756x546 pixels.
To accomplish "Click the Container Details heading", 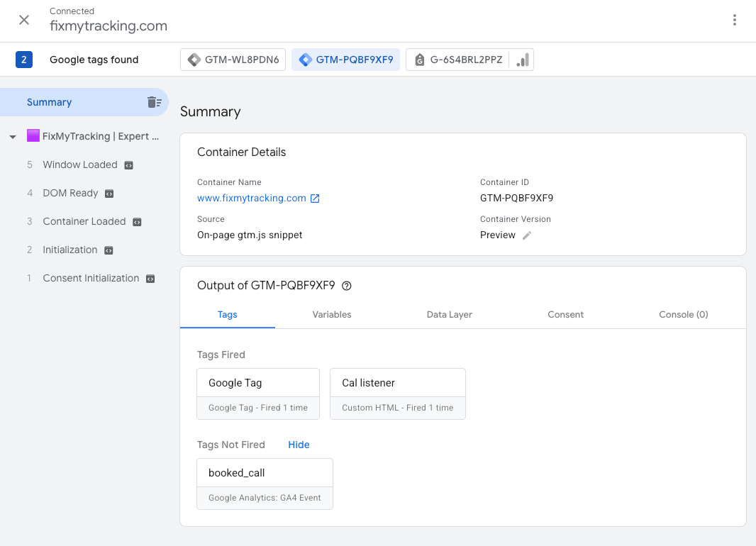I will click(x=242, y=152).
